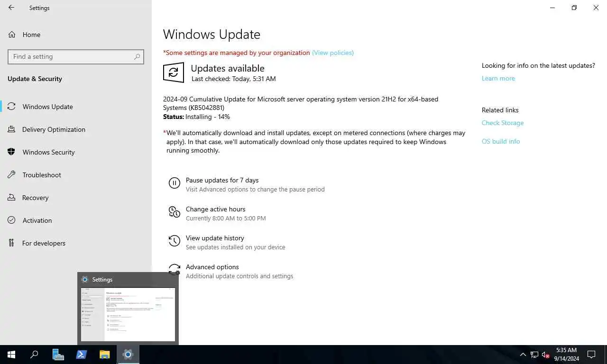Viewport: 607px width, 364px height.
Task: Click the muted volume icon in tray
Action: pyautogui.click(x=546, y=355)
